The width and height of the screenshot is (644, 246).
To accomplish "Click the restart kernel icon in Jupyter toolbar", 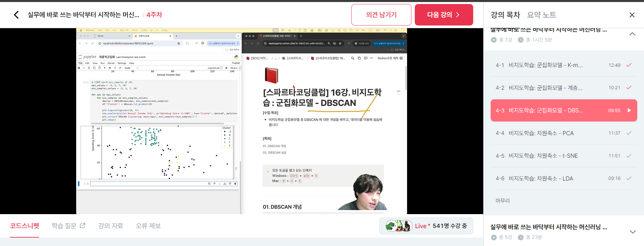I will click(115, 68).
